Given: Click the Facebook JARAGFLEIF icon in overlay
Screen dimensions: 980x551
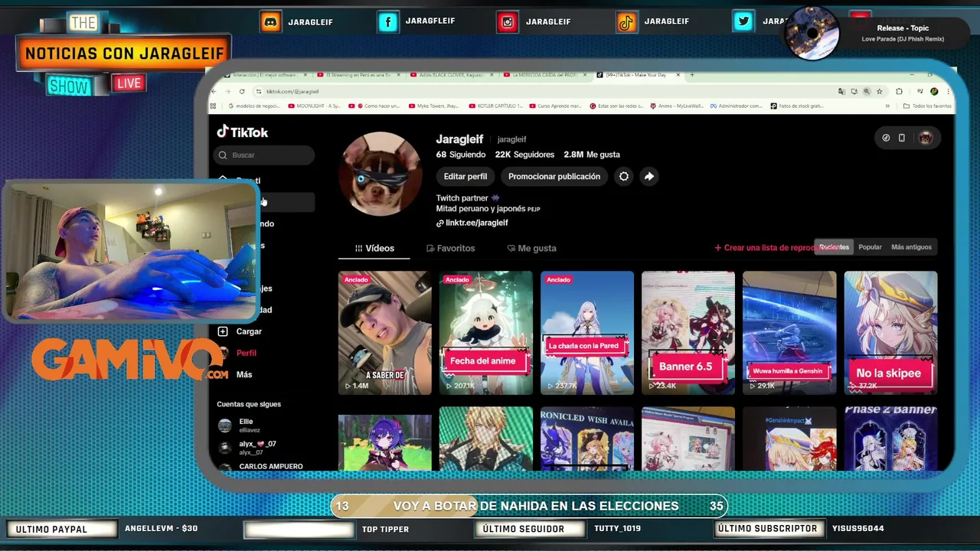Looking at the screenshot, I should (388, 21).
